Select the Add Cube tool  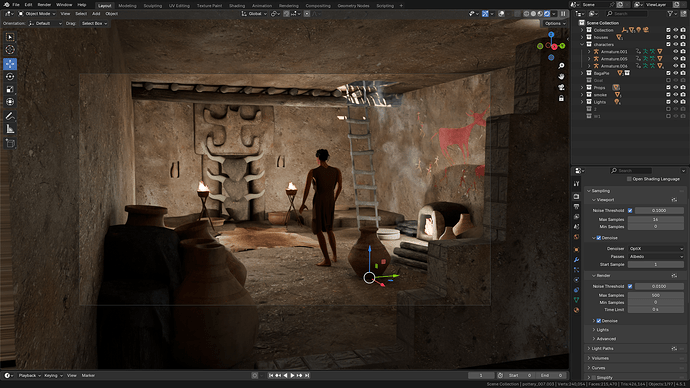[10, 143]
